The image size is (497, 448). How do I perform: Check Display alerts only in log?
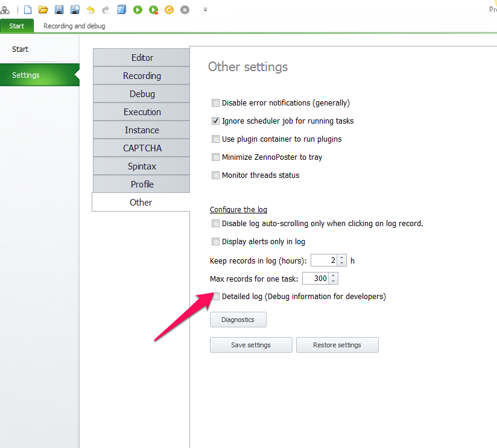215,242
